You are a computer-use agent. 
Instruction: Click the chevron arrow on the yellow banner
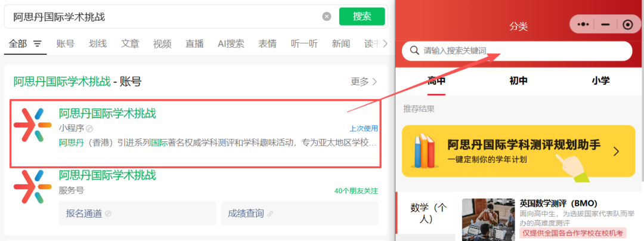point(616,152)
